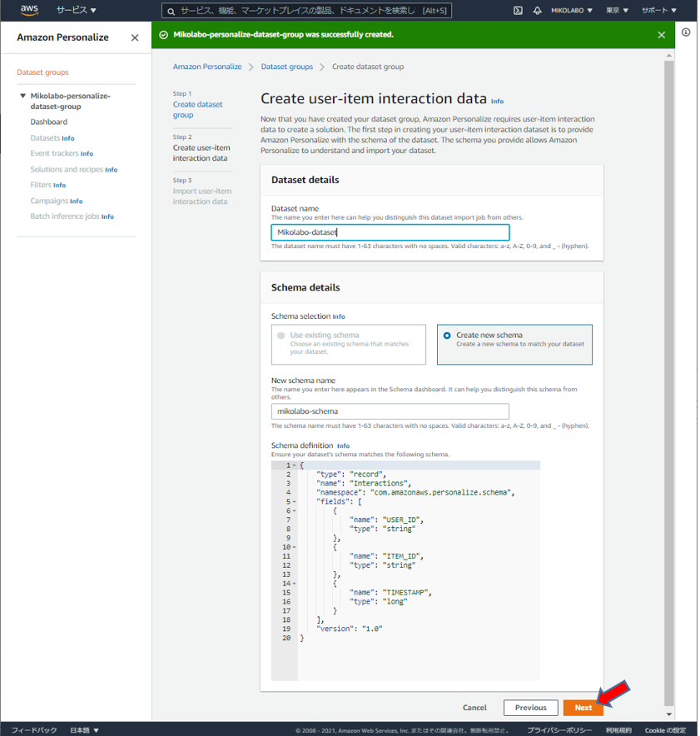This screenshot has height=736, width=700.
Task: Click Info link next to Event trackers
Action: click(x=87, y=154)
